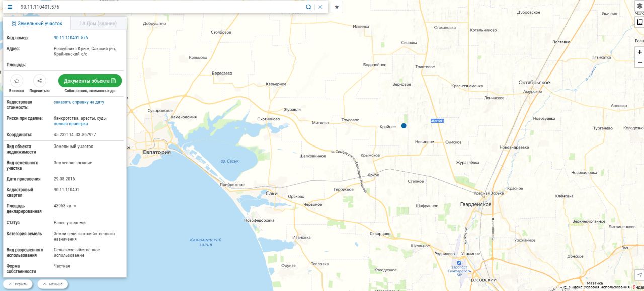Image resolution: width=644 pixels, height=291 pixels.
Task: Share the object with the Поделиться icon
Action: coord(40,81)
